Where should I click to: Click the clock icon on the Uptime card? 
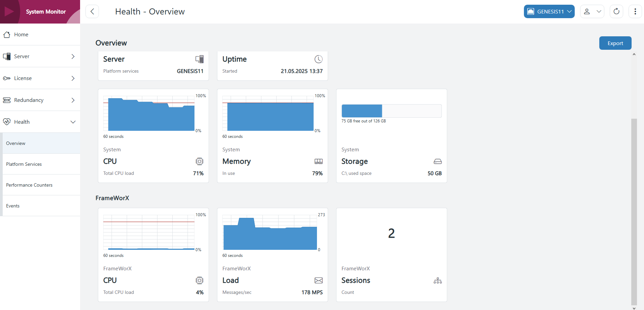[319, 59]
